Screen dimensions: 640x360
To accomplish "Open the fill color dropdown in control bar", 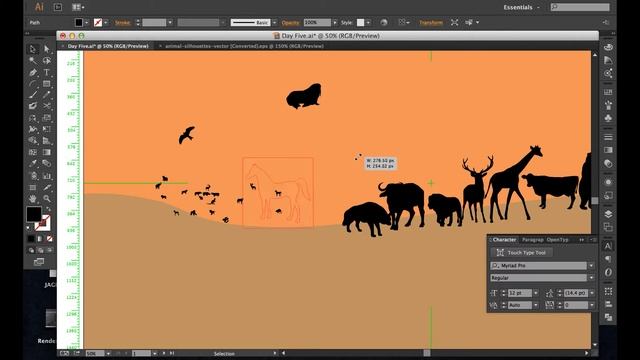I will [x=87, y=22].
